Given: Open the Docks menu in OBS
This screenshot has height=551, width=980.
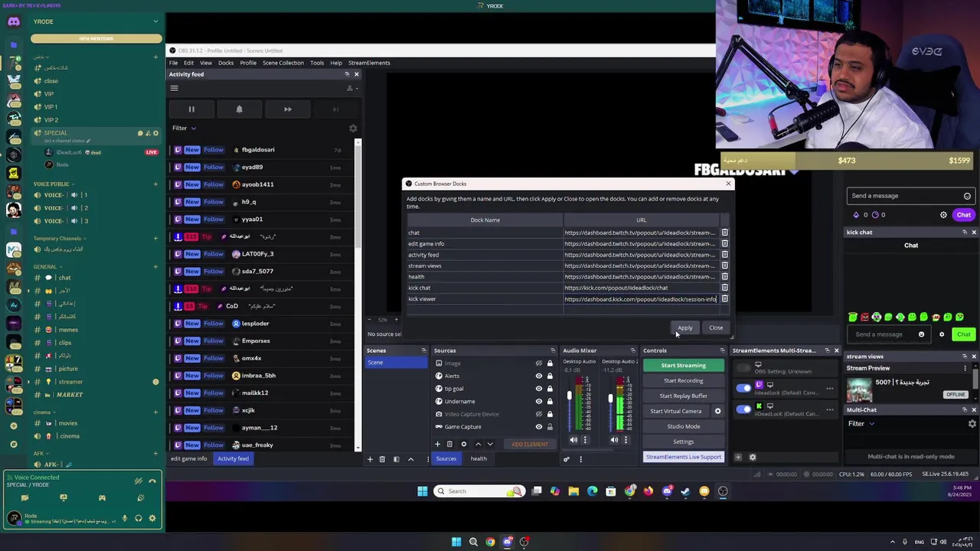Looking at the screenshot, I should point(226,63).
